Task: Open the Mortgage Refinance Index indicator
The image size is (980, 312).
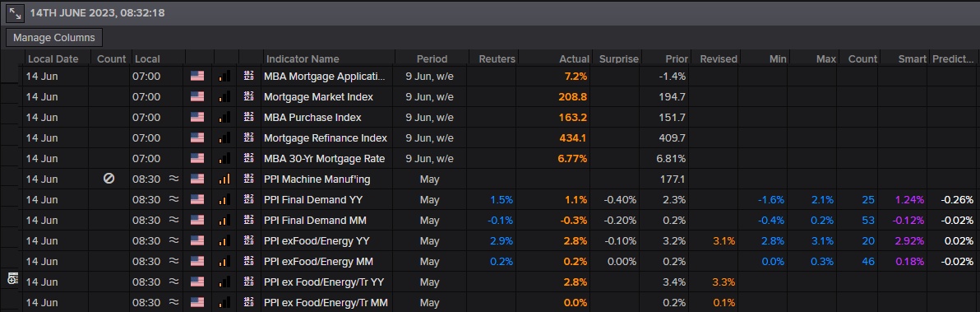Action: pos(325,137)
